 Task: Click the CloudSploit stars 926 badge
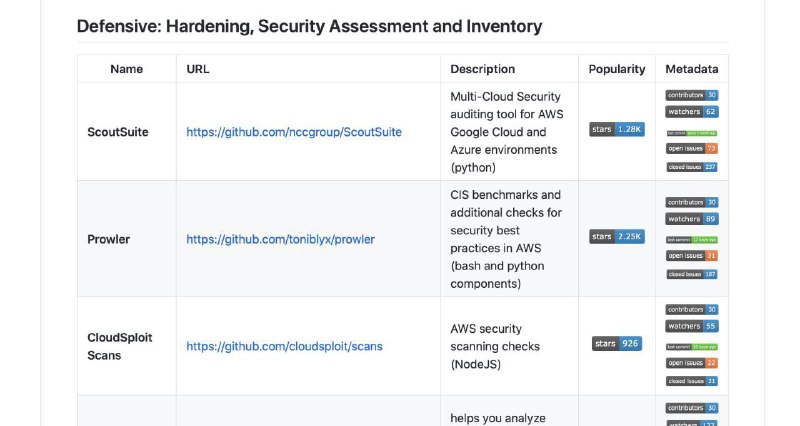pos(617,344)
